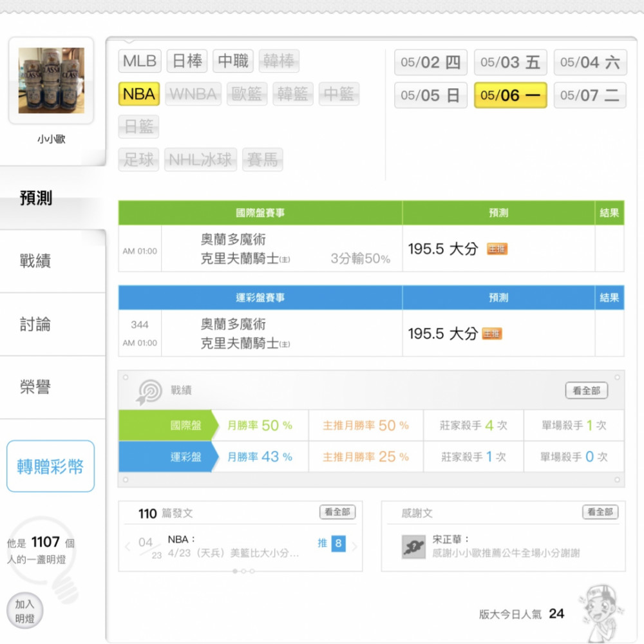
Task: Select the 韓棒 league filter
Action: (279, 61)
